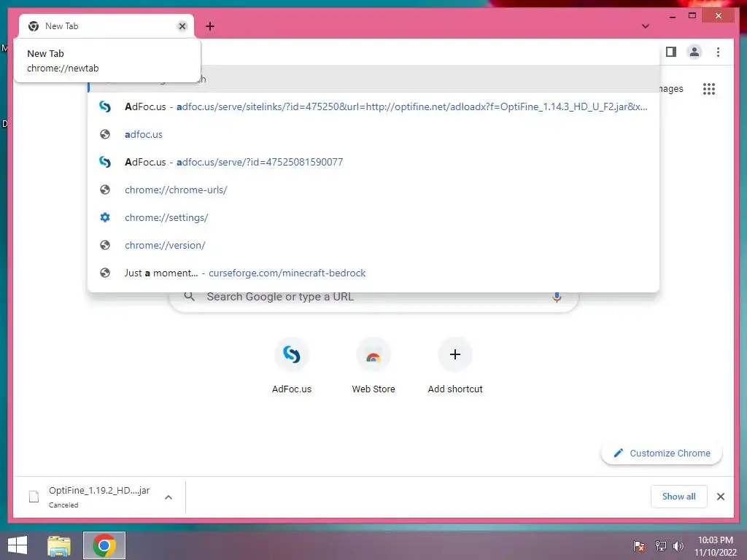Click the globe icon beside adfoc.us
This screenshot has height=560, width=747.
pos(105,134)
